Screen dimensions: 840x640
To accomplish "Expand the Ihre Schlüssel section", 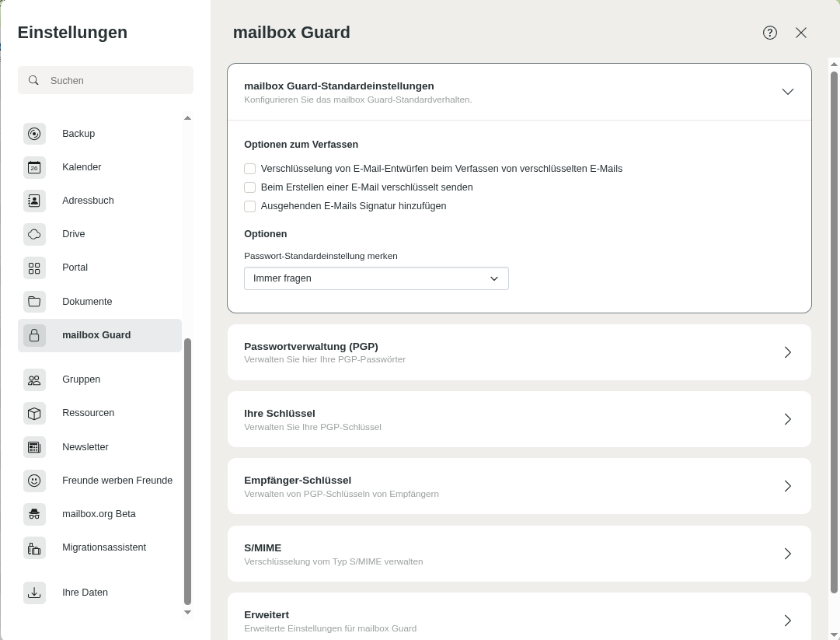I will tap(519, 419).
